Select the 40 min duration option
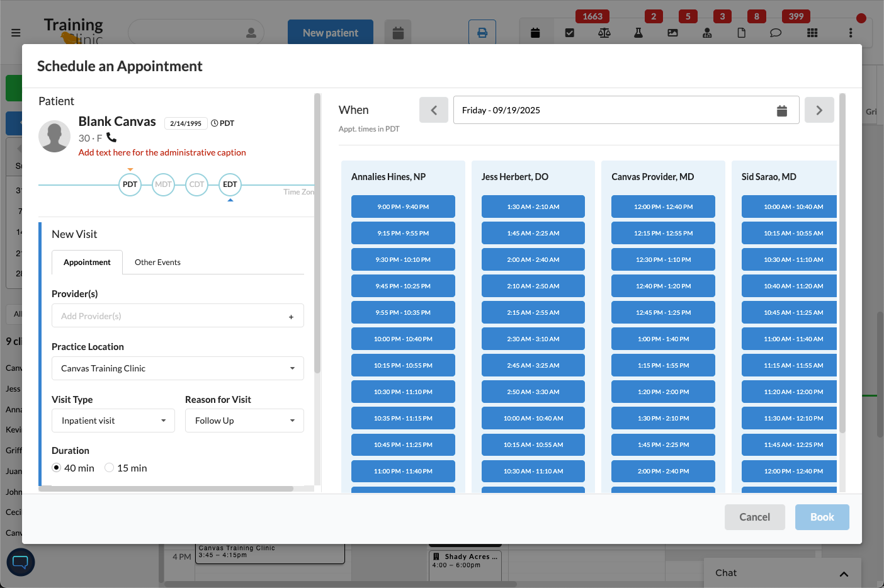The width and height of the screenshot is (884, 588). point(57,468)
